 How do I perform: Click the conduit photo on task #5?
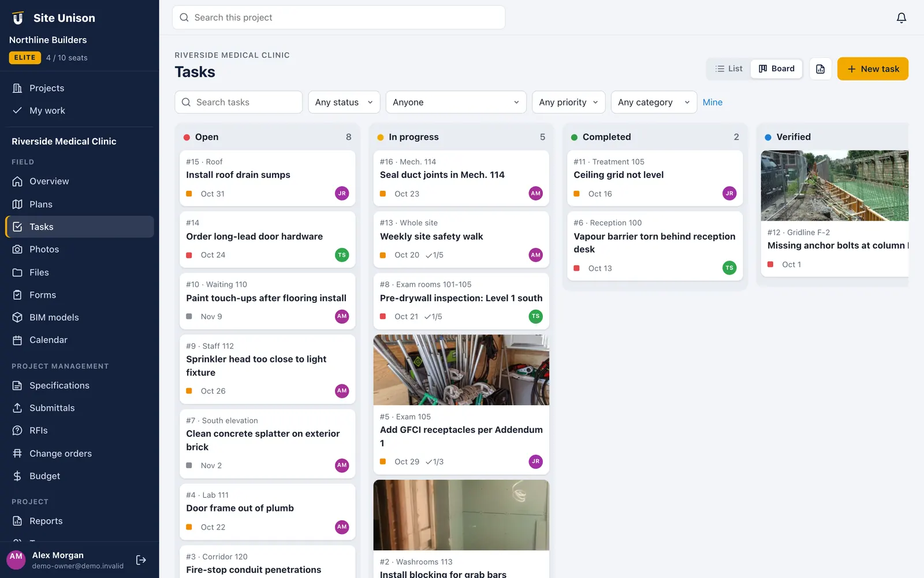click(x=461, y=370)
